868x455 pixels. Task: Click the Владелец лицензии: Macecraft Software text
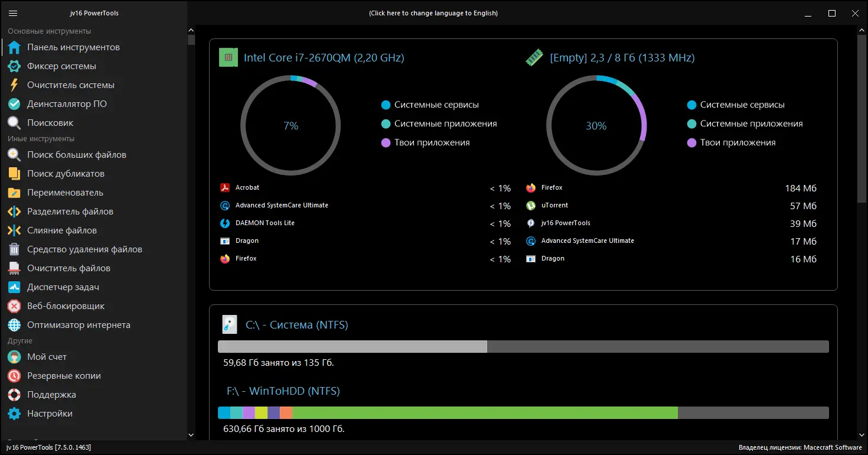(800, 447)
